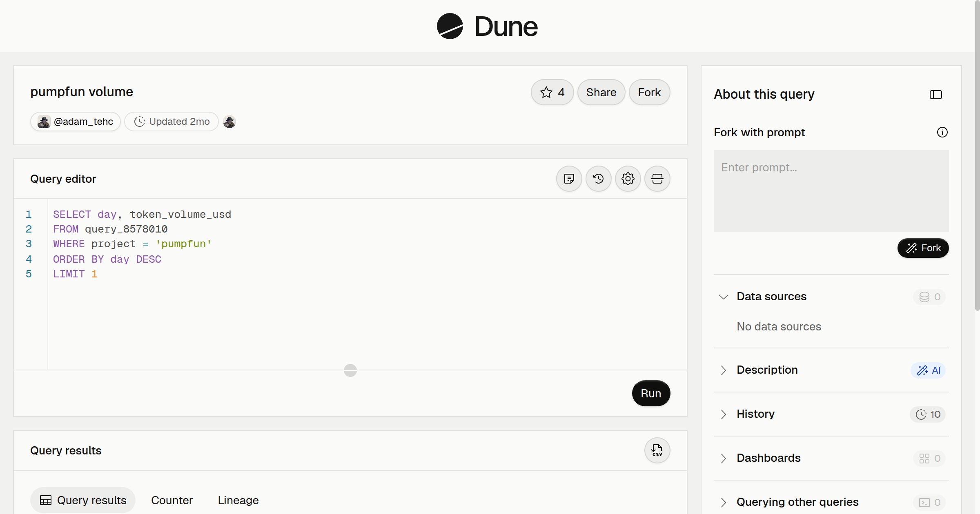This screenshot has width=980, height=514.
Task: Click Querying other queries count badge
Action: click(x=929, y=502)
